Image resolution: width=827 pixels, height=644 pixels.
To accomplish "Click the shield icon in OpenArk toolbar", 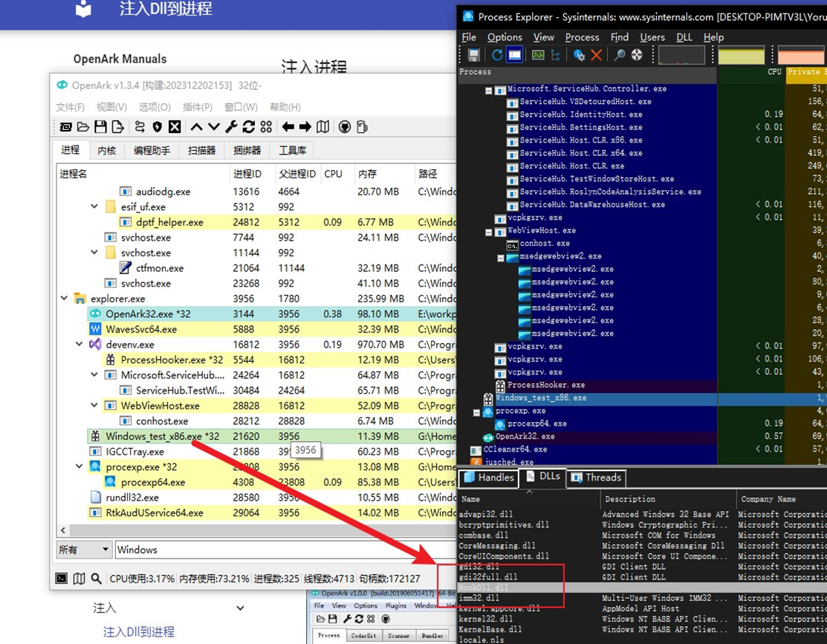I will tap(158, 126).
